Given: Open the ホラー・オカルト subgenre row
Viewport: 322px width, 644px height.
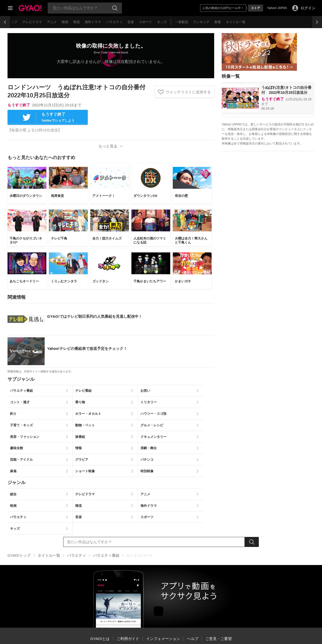Looking at the screenshot, I should click(105, 414).
